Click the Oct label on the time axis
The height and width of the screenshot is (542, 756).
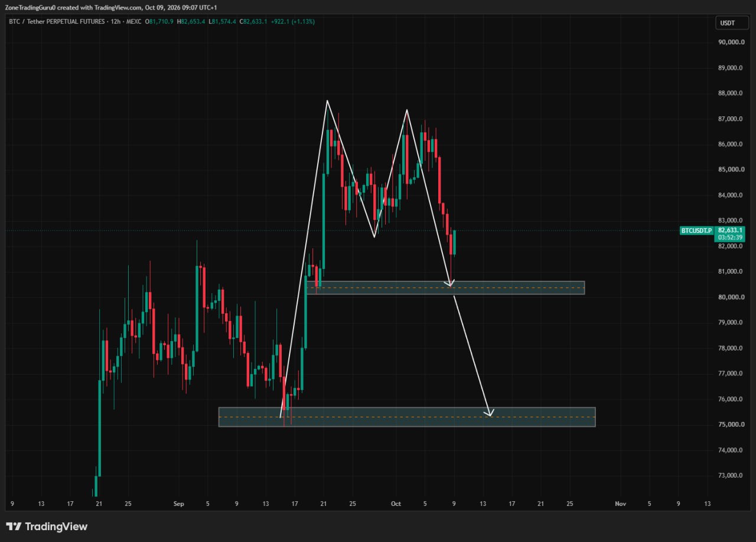[396, 504]
